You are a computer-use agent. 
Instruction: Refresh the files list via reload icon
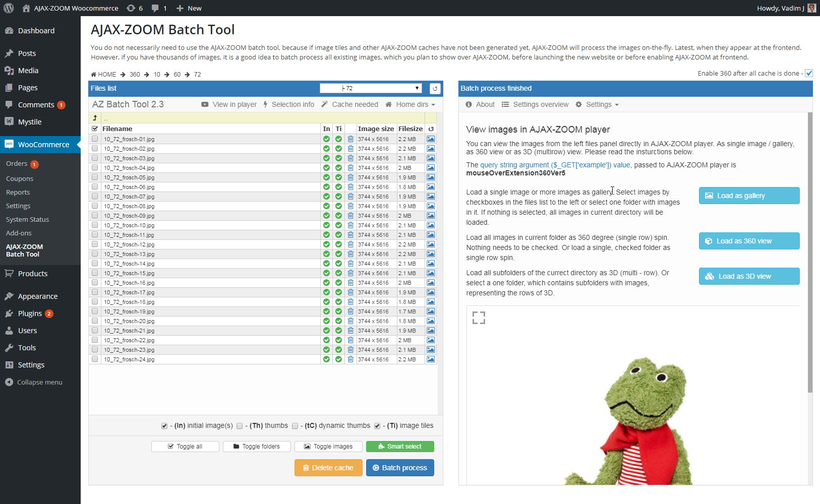435,89
